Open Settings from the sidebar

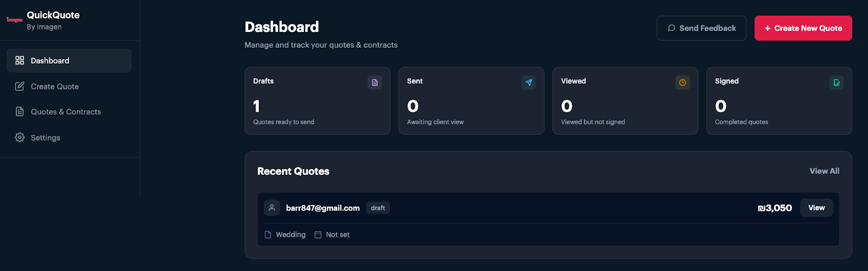(69, 137)
